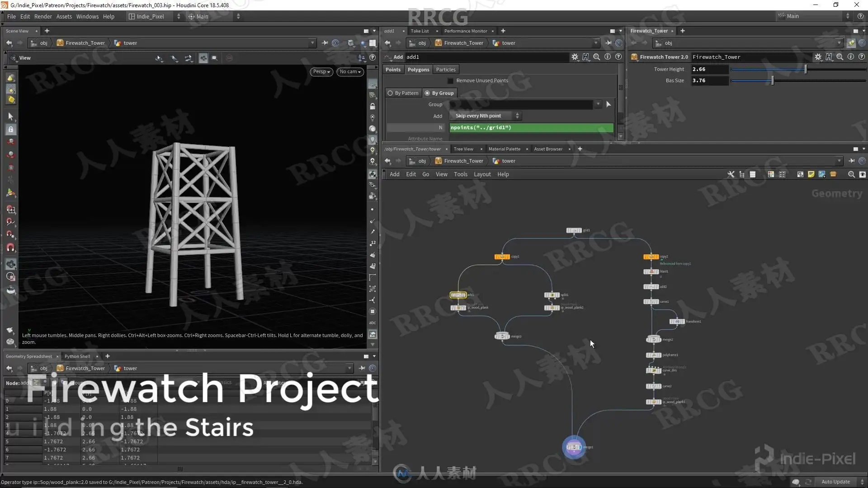The width and height of the screenshot is (868, 488).
Task: Open the network editor Tools menu
Action: (x=460, y=174)
